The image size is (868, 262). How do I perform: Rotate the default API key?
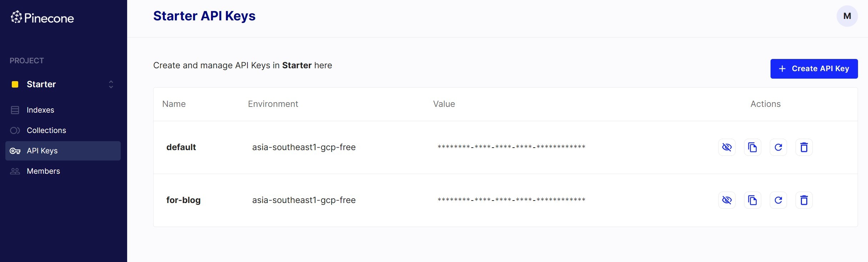(x=779, y=147)
